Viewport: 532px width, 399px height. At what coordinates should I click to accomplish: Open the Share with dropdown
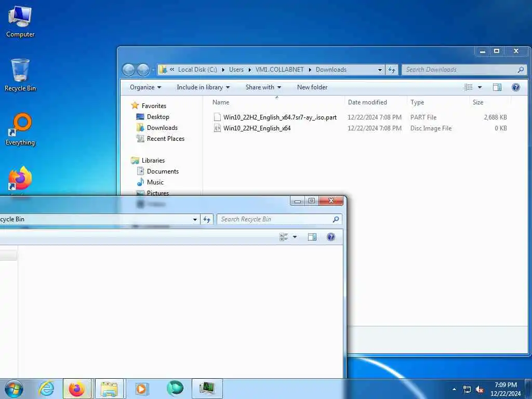[263, 87]
